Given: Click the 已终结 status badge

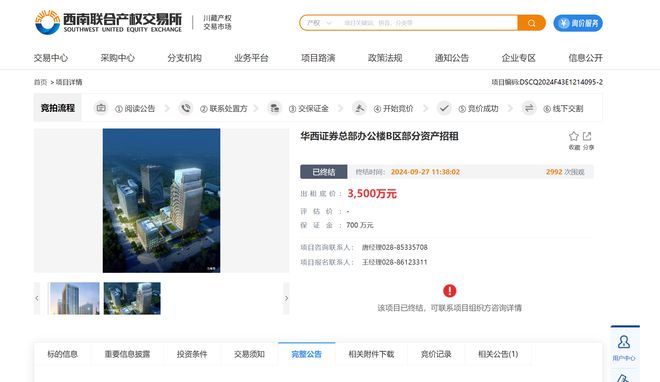Looking at the screenshot, I should point(324,172).
